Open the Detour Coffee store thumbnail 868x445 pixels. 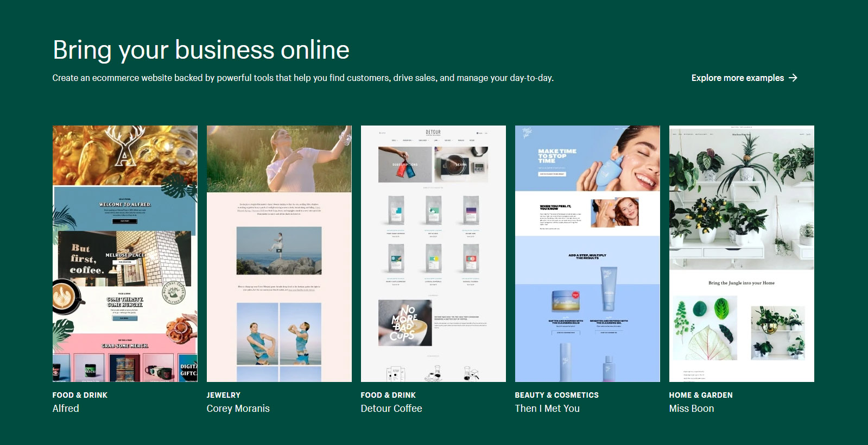click(433, 254)
